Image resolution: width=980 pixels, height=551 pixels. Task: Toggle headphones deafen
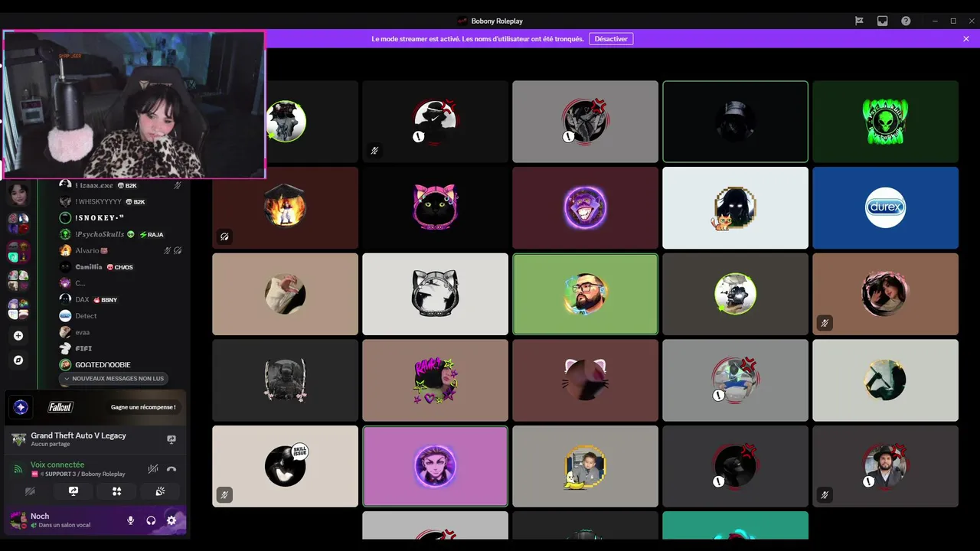pyautogui.click(x=151, y=520)
